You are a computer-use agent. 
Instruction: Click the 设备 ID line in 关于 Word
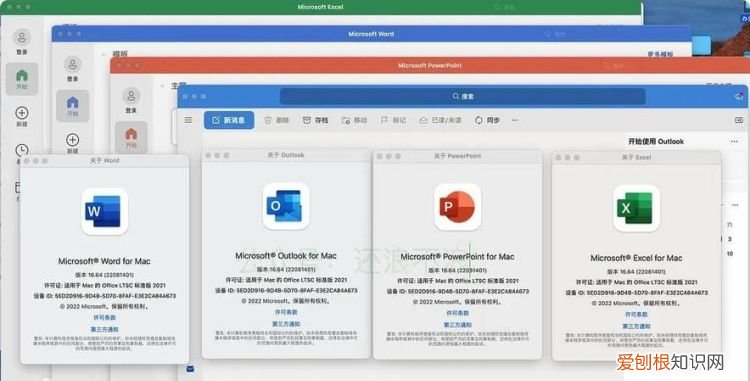point(104,296)
